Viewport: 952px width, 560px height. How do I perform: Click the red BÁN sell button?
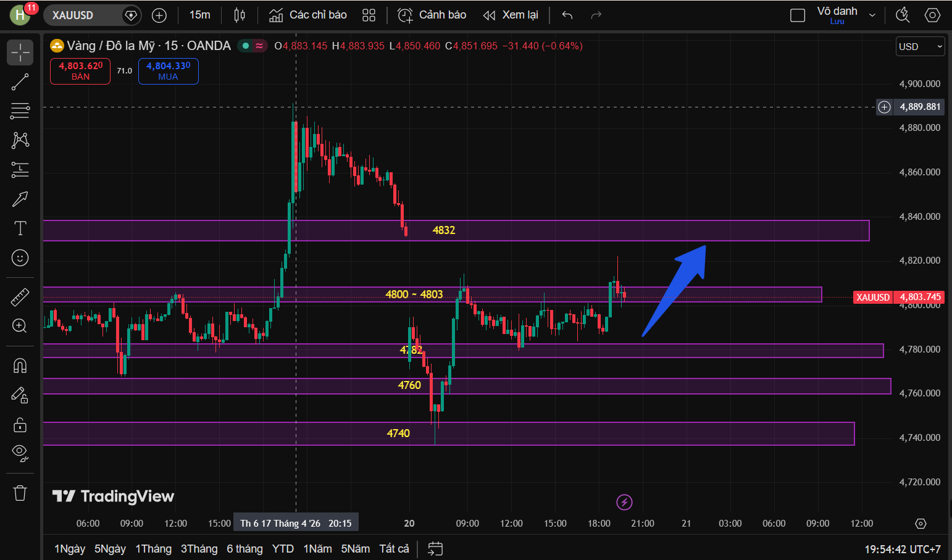click(x=80, y=71)
